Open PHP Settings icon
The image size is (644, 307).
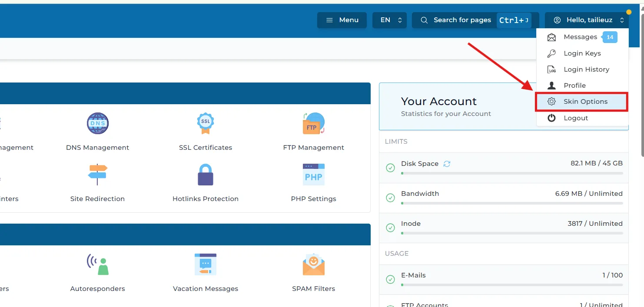313,175
